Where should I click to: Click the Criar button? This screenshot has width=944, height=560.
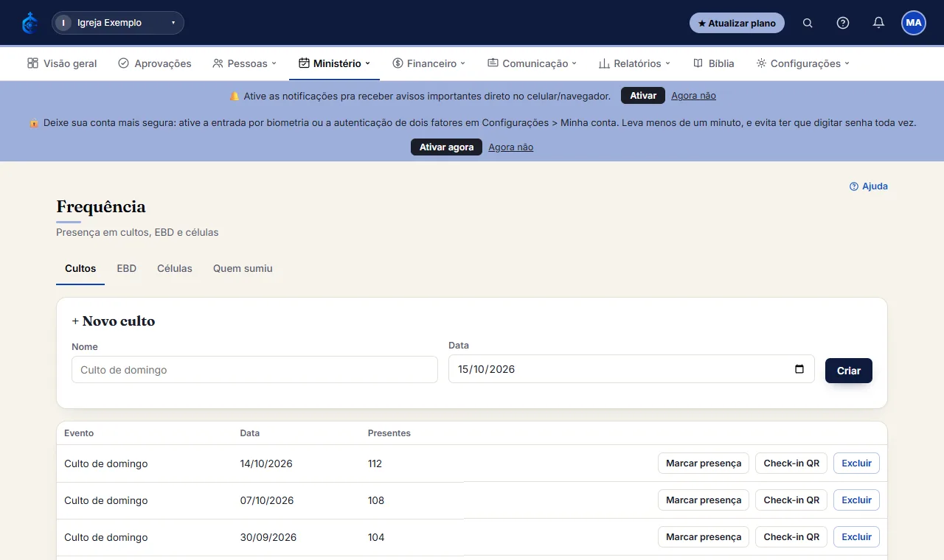pyautogui.click(x=849, y=371)
